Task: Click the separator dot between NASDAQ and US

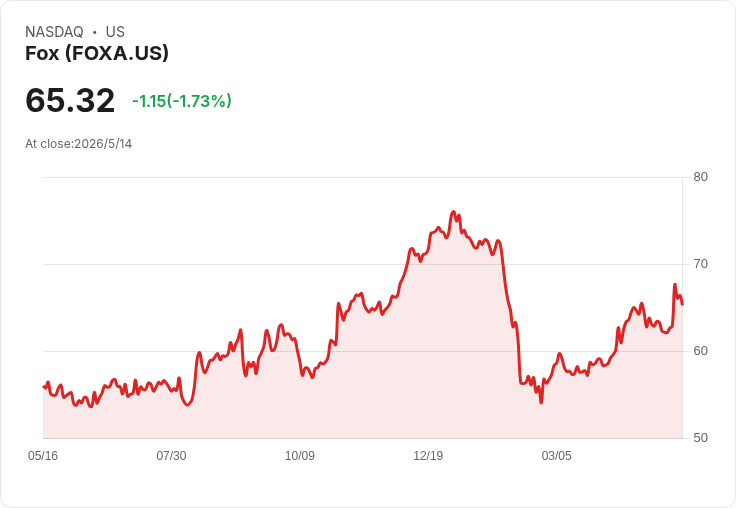Action: click(95, 32)
